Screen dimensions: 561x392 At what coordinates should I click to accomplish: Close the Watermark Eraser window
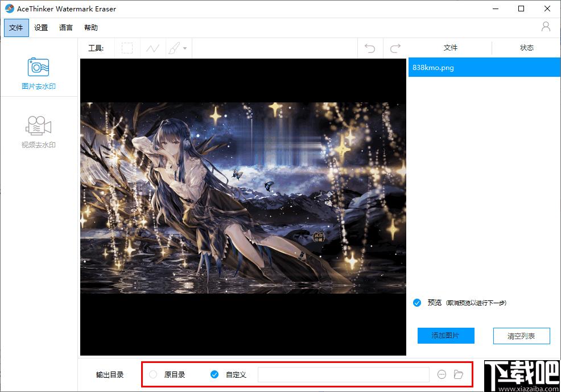[x=547, y=9]
